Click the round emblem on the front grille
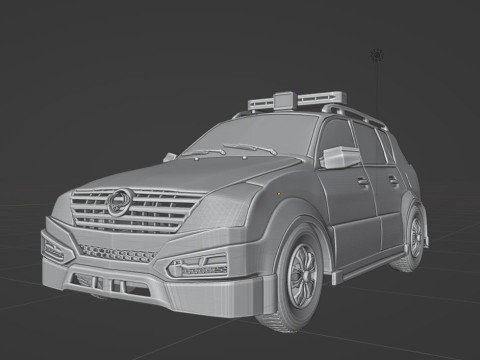This screenshot has width=480, height=360. click(x=119, y=202)
